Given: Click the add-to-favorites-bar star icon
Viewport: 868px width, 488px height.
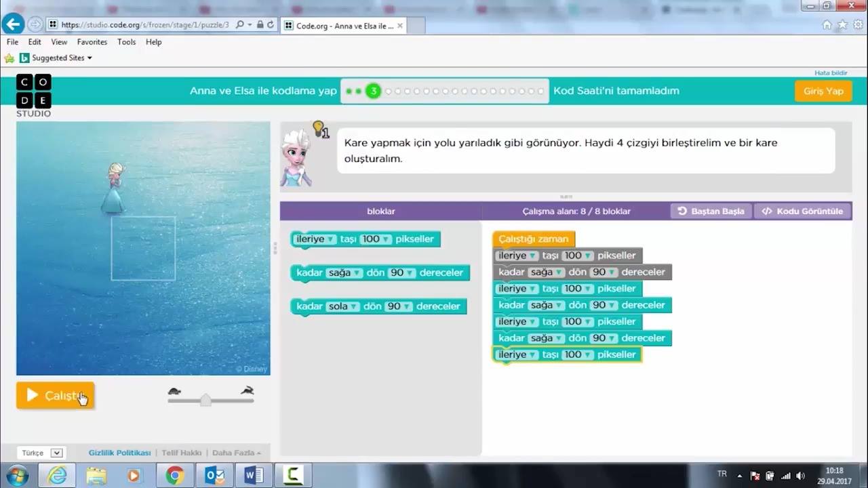Looking at the screenshot, I should pyautogui.click(x=9, y=58).
